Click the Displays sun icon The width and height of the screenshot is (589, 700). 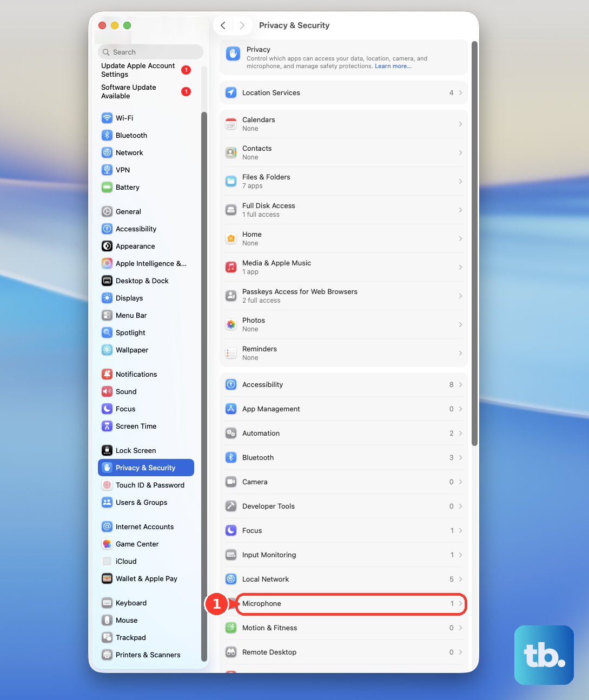point(107,298)
